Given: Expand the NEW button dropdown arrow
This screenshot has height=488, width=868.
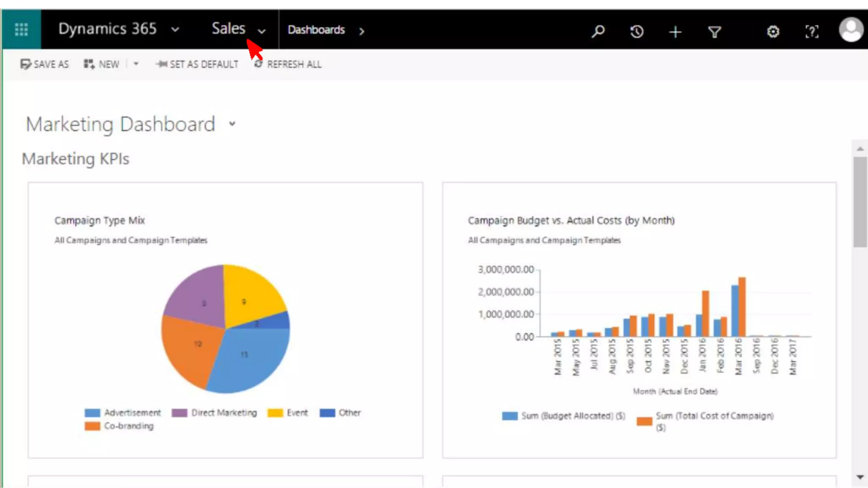Looking at the screenshot, I should tap(136, 64).
